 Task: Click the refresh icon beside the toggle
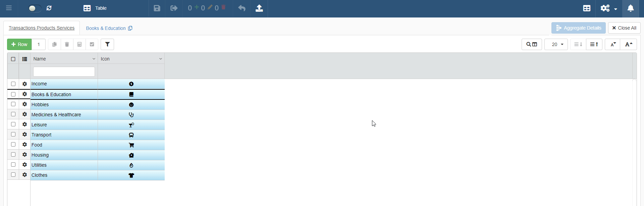click(49, 8)
